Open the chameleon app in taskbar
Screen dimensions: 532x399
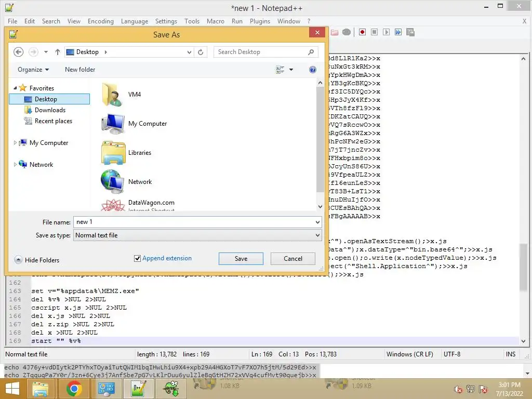click(x=171, y=389)
